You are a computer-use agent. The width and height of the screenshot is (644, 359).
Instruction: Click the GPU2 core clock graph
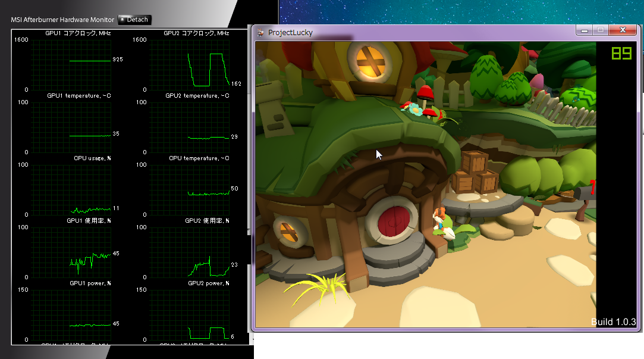coord(189,65)
